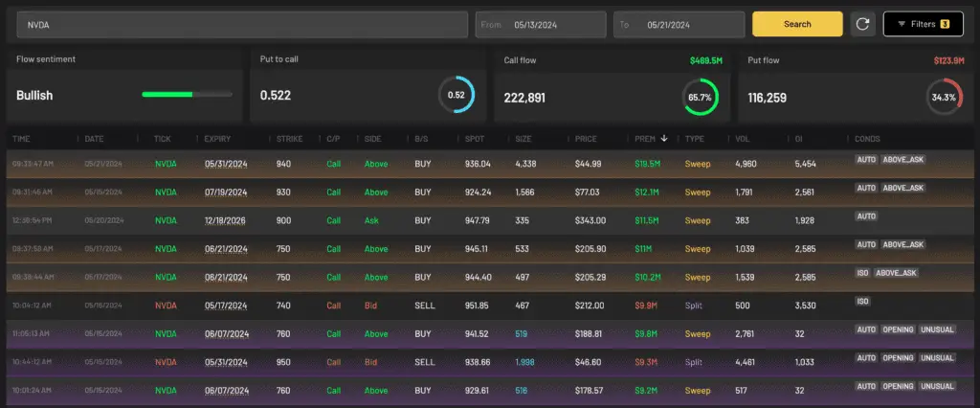The image size is (980, 408).
Task: Click the SPOT column header
Action: (x=475, y=139)
